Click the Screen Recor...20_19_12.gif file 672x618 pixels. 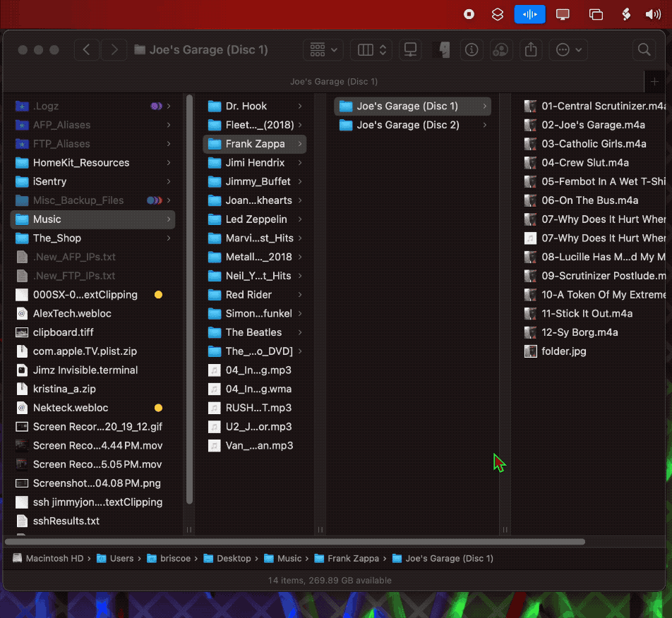point(92,427)
